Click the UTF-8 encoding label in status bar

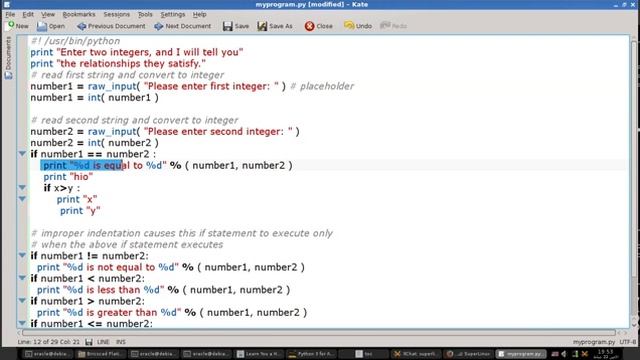[x=628, y=342]
